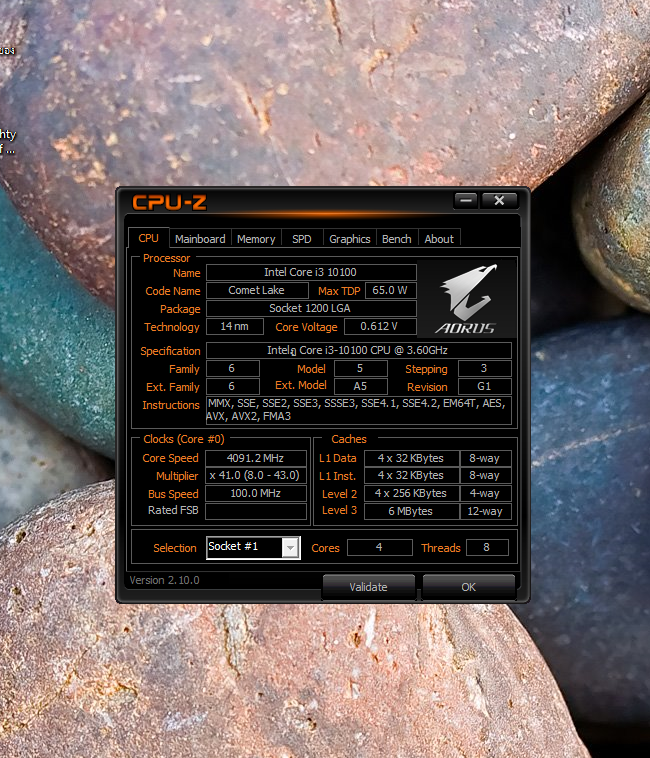
Task: Click the Bus Speed 100.0 MHz value
Action: [x=256, y=493]
